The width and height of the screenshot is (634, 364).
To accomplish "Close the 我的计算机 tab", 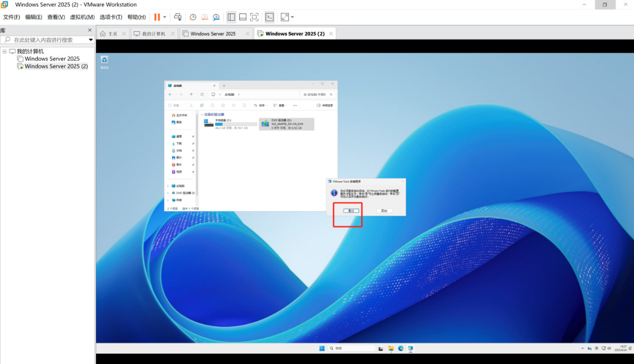I will tap(172, 34).
